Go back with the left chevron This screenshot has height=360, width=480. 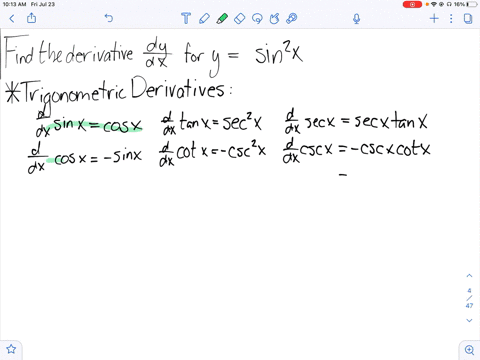[12, 18]
